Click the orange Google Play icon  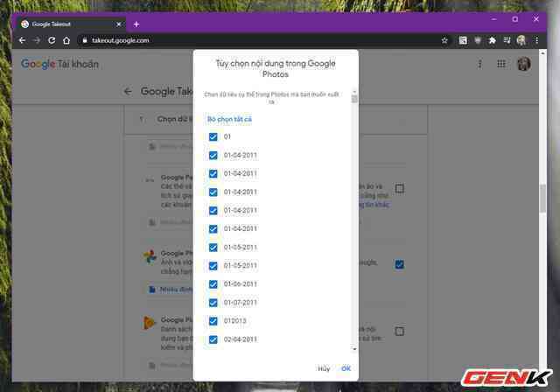click(149, 323)
